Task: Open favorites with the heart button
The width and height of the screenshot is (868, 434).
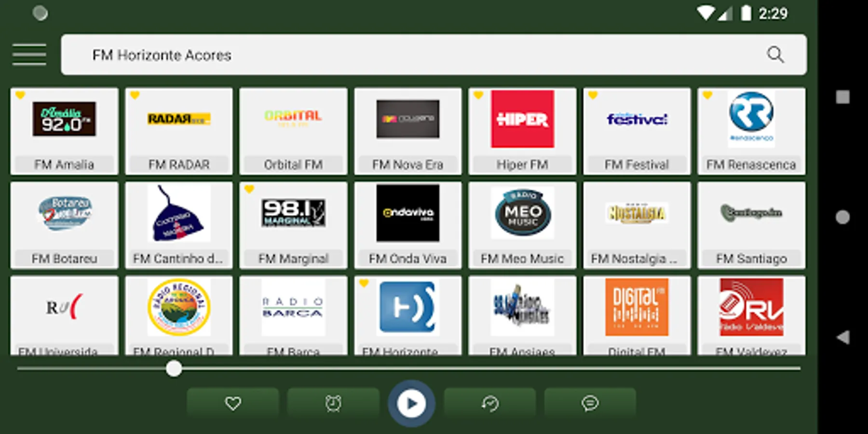Action: pyautogui.click(x=233, y=403)
